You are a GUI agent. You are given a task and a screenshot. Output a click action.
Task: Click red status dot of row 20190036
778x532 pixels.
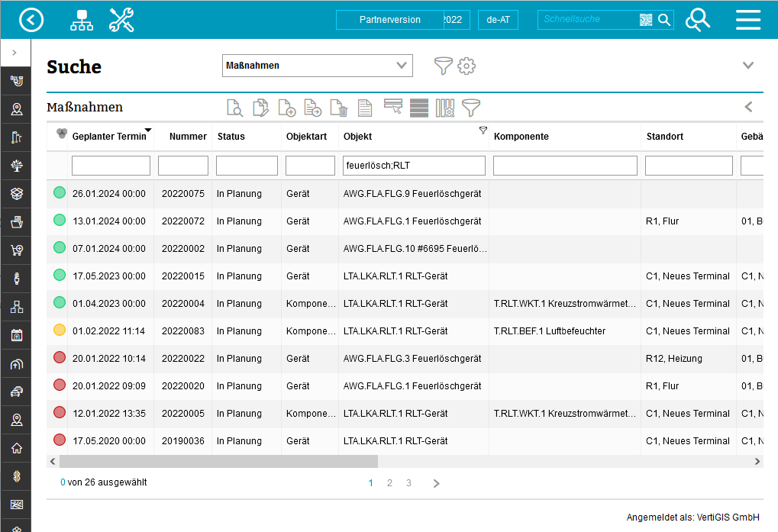tap(60, 440)
